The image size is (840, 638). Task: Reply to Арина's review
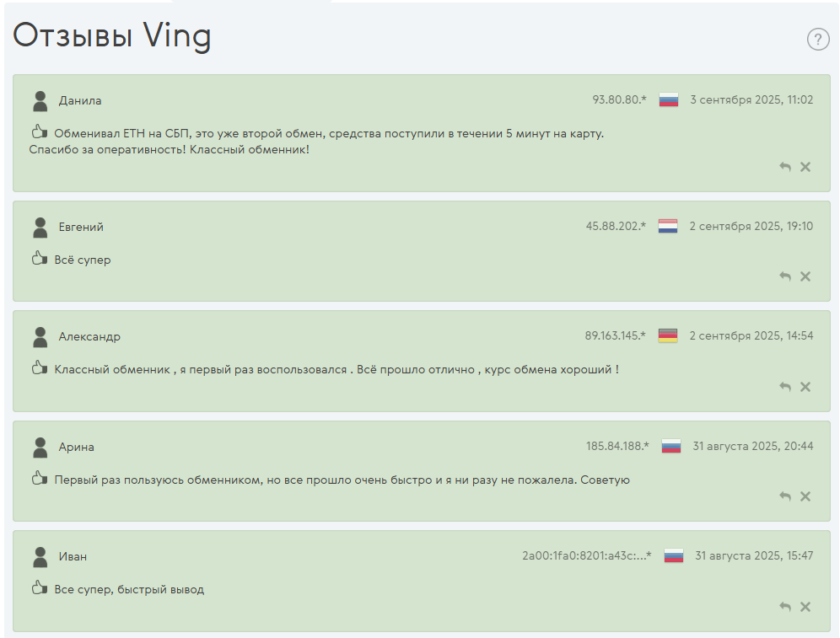pos(785,496)
